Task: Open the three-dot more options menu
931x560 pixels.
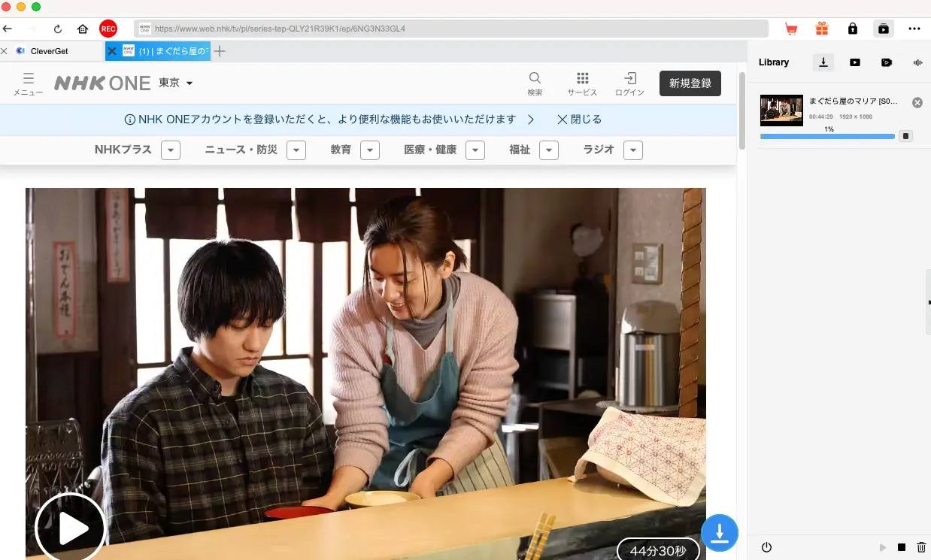Action: pyautogui.click(x=914, y=29)
